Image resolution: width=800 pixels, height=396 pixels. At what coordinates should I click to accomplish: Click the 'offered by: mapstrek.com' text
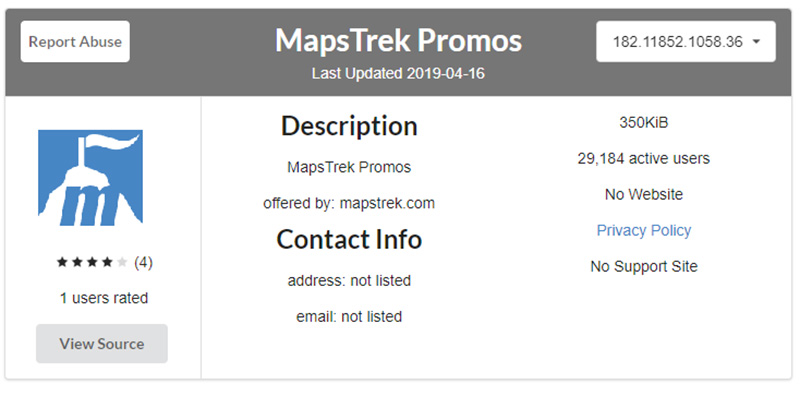pyautogui.click(x=349, y=204)
